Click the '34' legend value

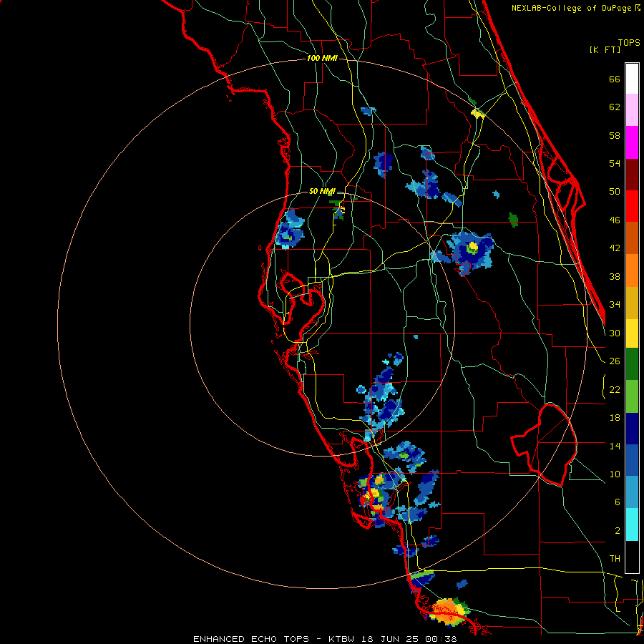point(615,305)
